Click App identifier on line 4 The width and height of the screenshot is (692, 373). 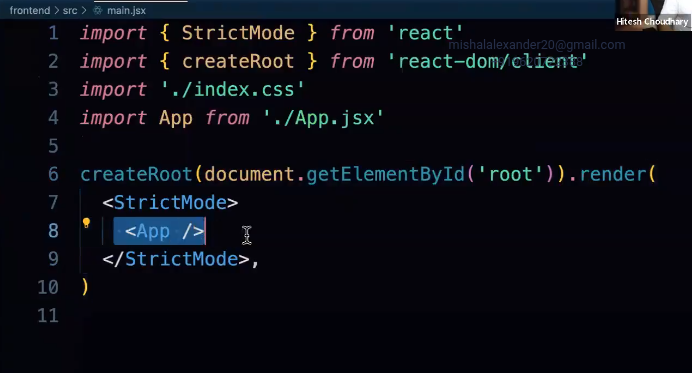coord(176,119)
